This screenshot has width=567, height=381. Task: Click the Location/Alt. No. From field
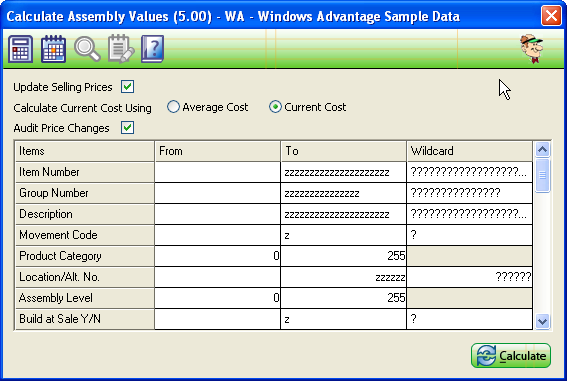217,277
